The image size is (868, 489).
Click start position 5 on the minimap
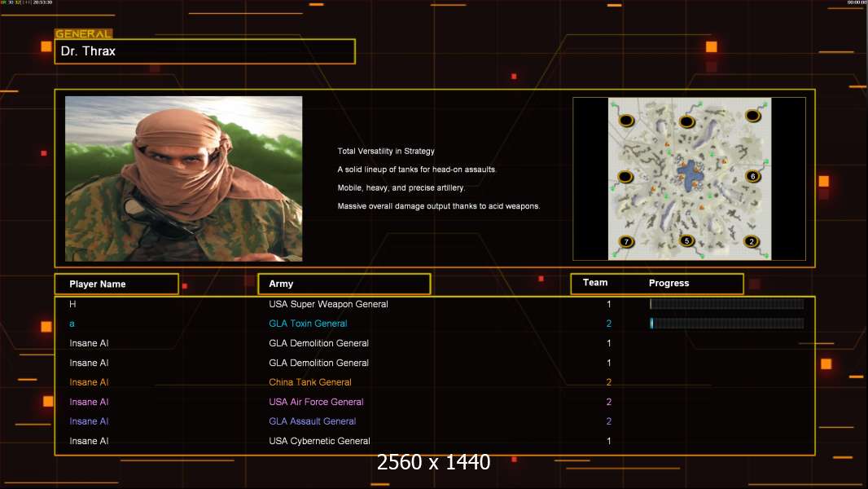pyautogui.click(x=686, y=240)
